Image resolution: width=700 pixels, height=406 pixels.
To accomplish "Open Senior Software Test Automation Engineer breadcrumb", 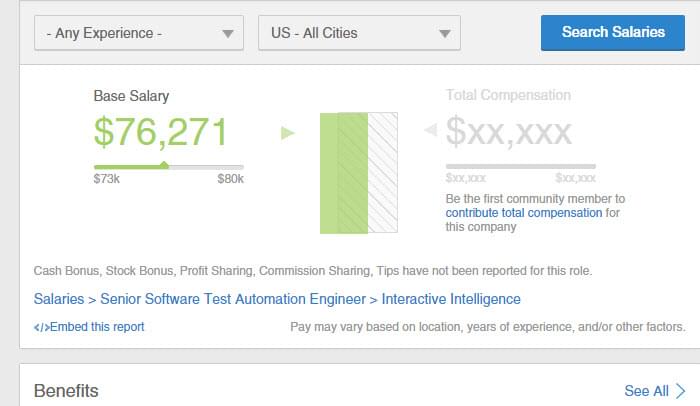I will (x=233, y=299).
